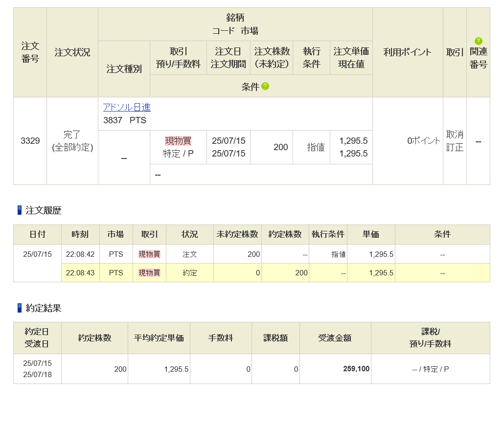Select order number 3329 cell
The height and width of the screenshot is (428, 504).
click(30, 141)
